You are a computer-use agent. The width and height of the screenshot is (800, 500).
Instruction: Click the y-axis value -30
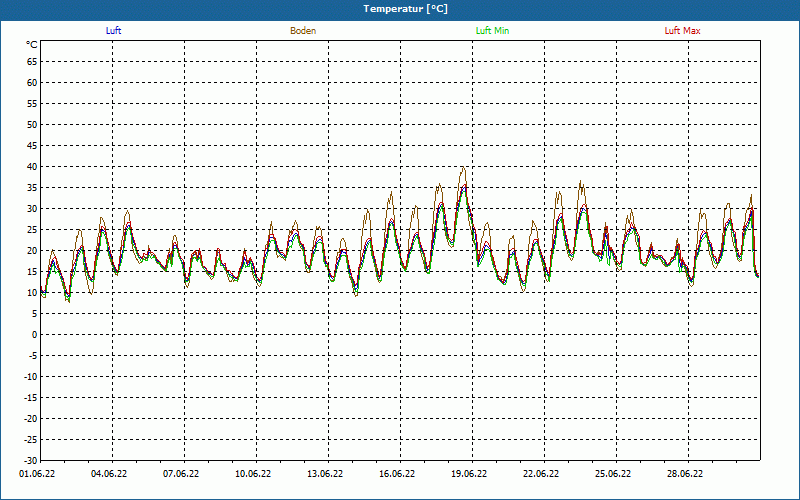click(x=32, y=460)
